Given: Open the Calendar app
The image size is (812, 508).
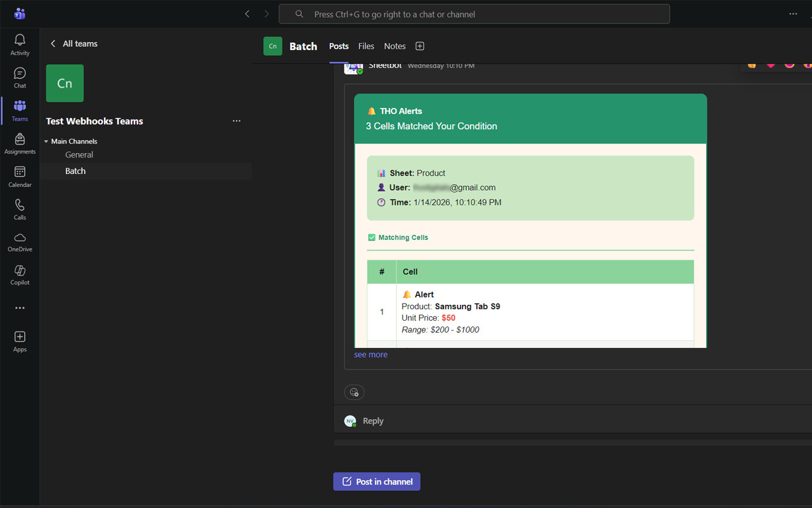Looking at the screenshot, I should coord(20,177).
